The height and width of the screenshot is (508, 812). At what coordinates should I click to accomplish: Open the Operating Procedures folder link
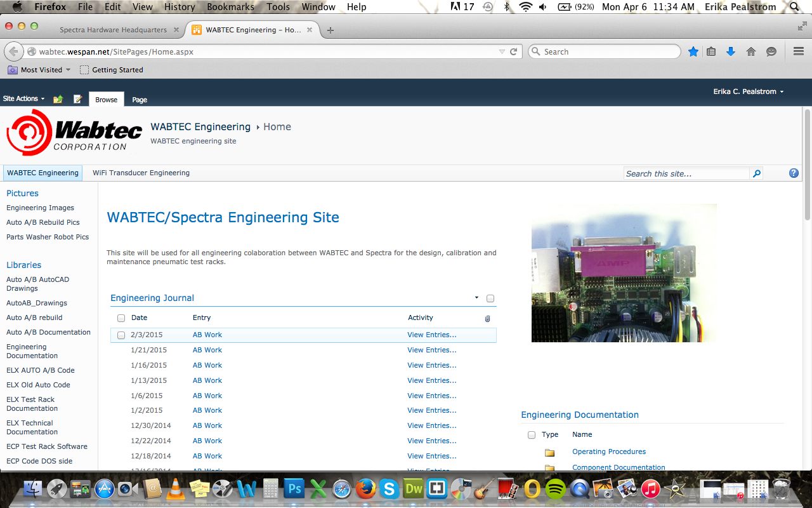point(609,451)
